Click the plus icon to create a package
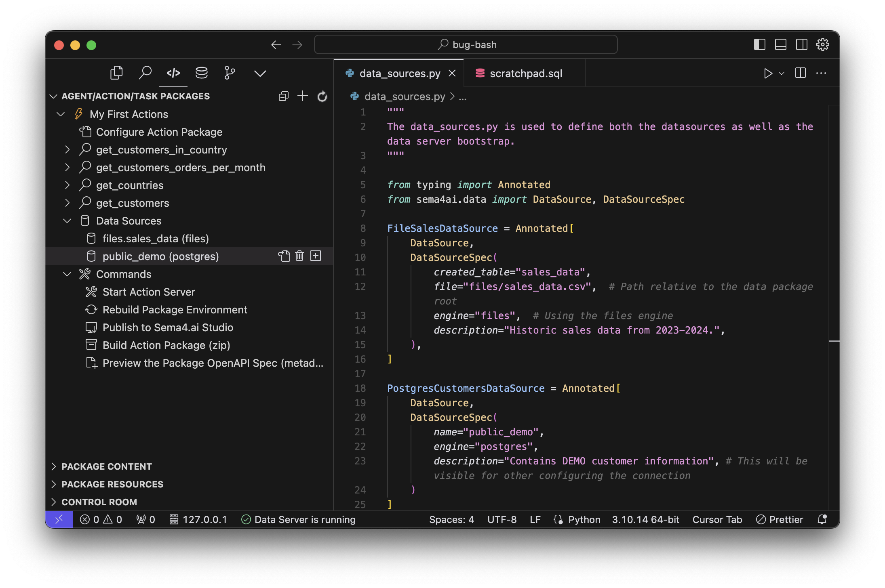This screenshot has width=885, height=588. click(x=303, y=96)
